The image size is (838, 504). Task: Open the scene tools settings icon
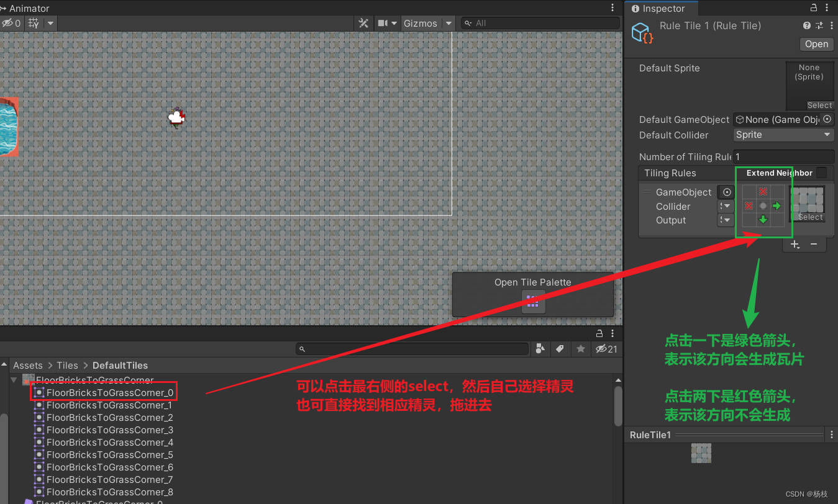[363, 23]
